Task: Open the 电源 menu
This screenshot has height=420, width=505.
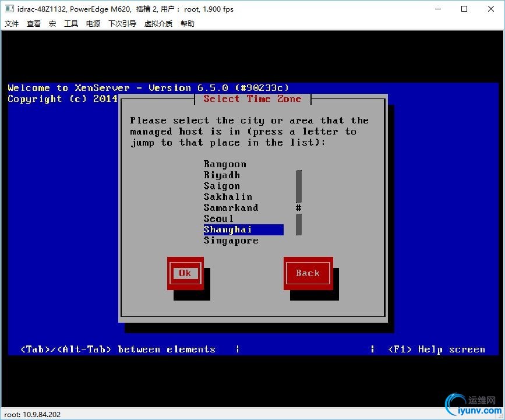Action: pyautogui.click(x=93, y=23)
